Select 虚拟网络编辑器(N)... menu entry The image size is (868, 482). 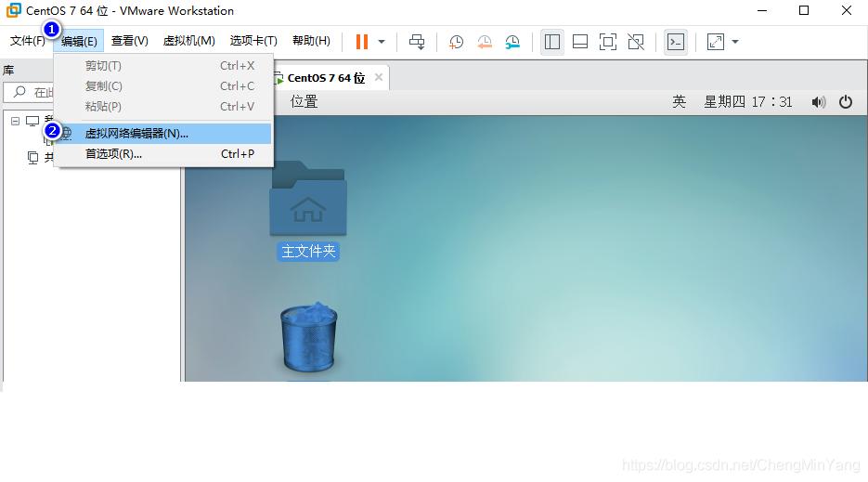point(164,134)
